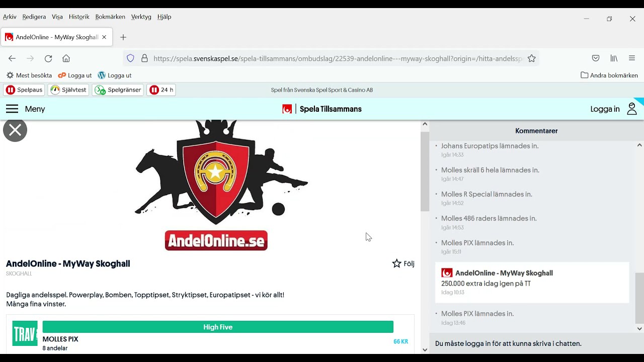The image size is (644, 362).
Task: Open a new tab with the plus icon
Action: tap(123, 37)
